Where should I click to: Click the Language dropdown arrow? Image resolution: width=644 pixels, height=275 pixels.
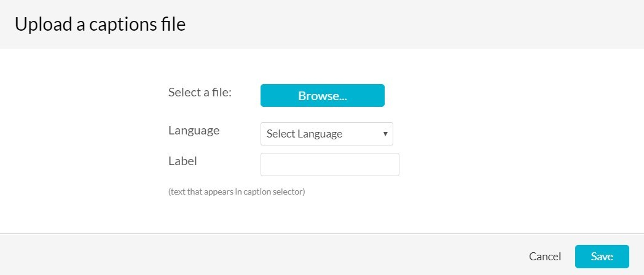pyautogui.click(x=385, y=134)
